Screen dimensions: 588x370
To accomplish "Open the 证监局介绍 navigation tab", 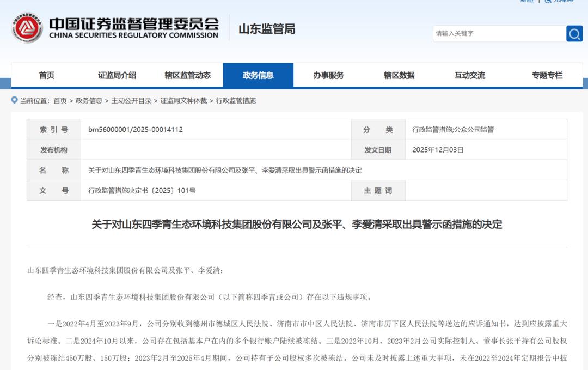I will 117,76.
